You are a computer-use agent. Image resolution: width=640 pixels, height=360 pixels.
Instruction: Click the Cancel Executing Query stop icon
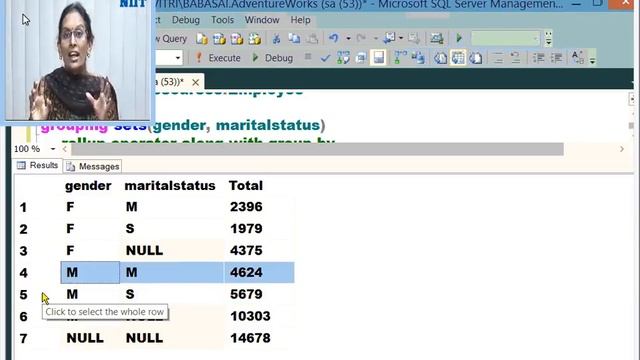click(308, 57)
